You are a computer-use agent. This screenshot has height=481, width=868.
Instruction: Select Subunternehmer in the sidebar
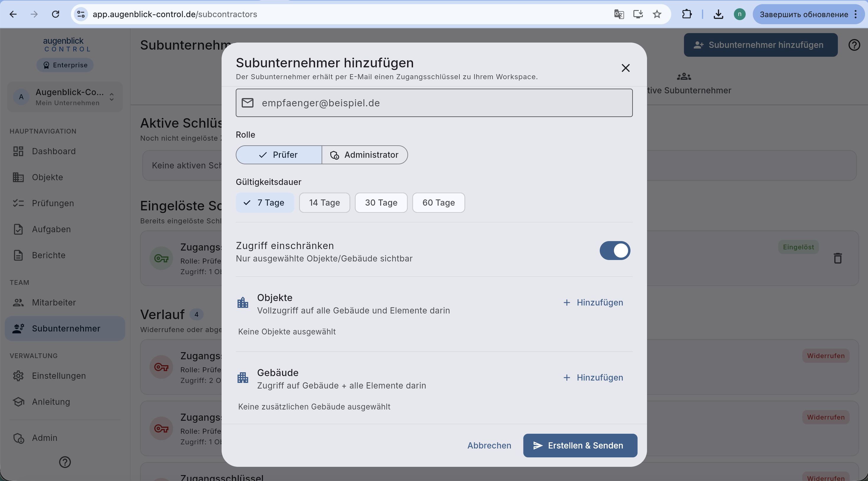[x=65, y=328]
